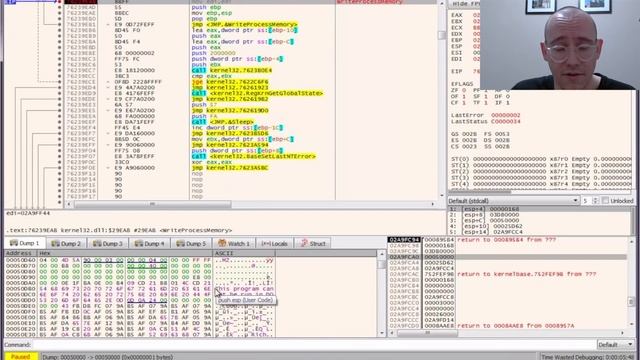
Task: Select the cmp eax,ebx instruction
Action: [x=211, y=76]
